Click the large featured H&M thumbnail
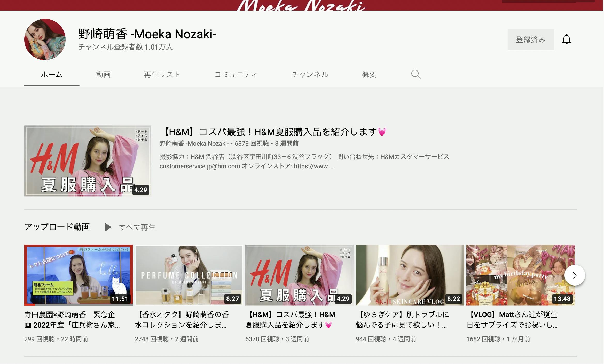Image resolution: width=604 pixels, height=364 pixels. coord(88,161)
